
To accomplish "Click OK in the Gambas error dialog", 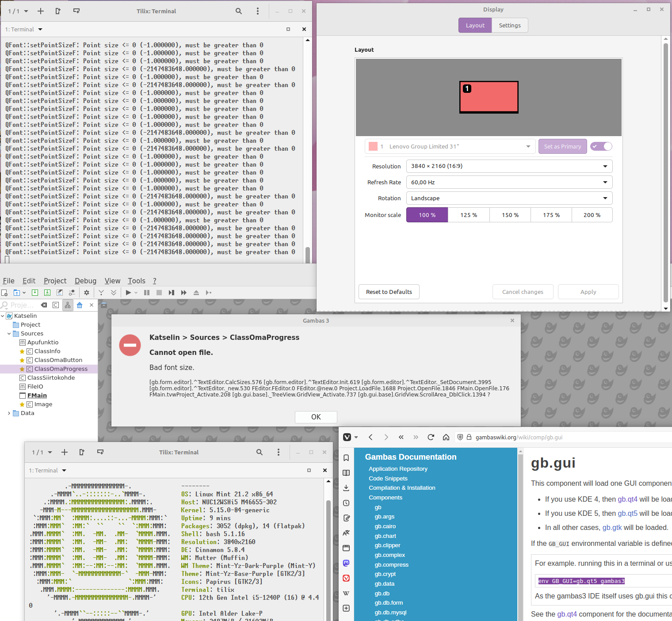I will pyautogui.click(x=316, y=417).
